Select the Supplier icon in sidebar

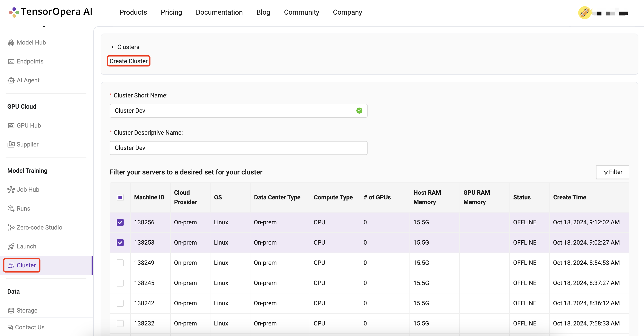click(x=11, y=145)
